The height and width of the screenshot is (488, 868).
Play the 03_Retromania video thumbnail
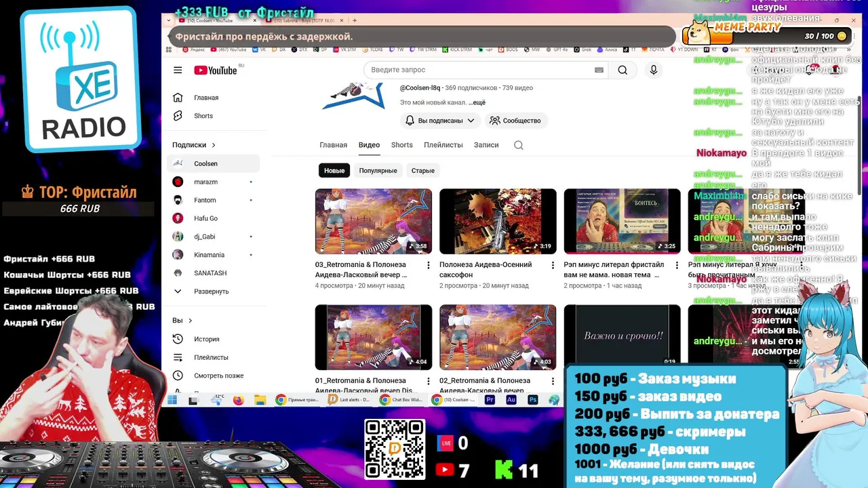374,221
